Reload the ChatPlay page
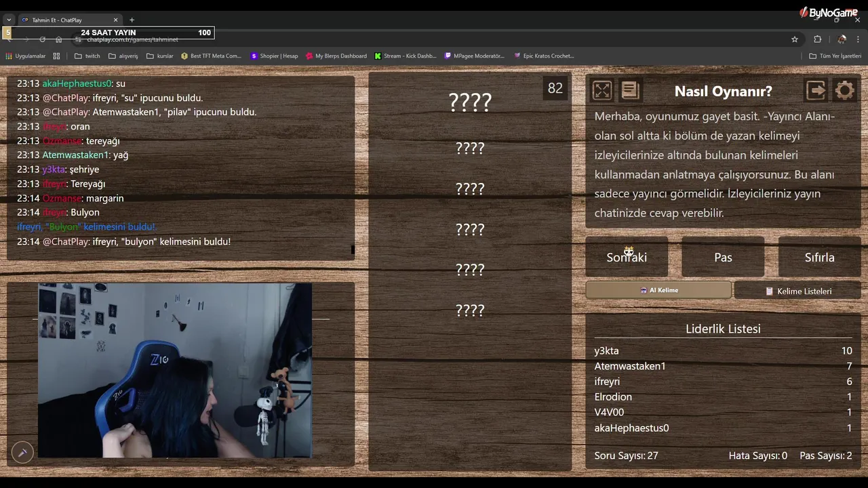 coord(42,39)
